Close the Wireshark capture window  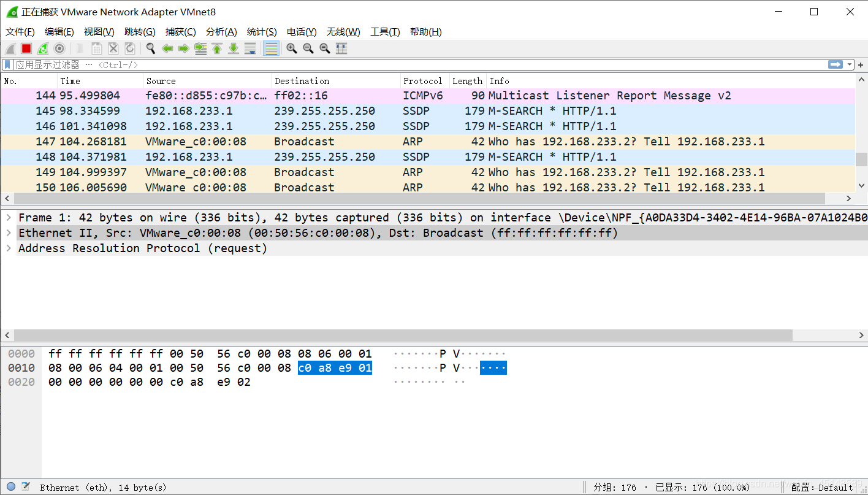pyautogui.click(x=850, y=12)
